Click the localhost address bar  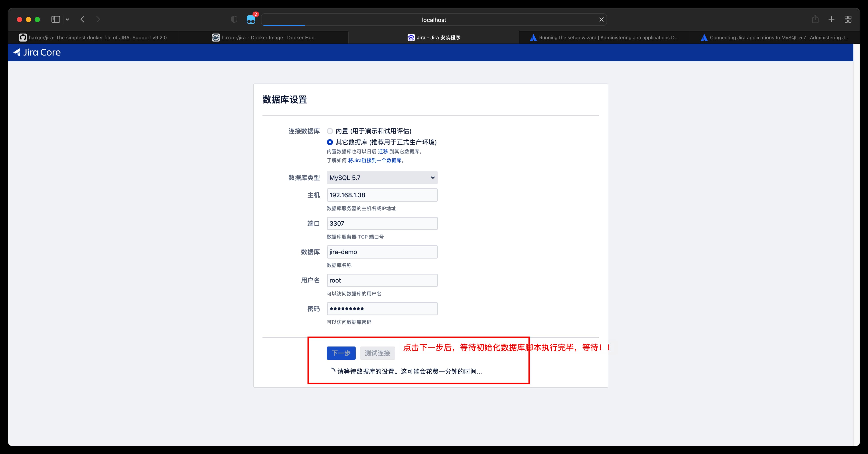tap(434, 20)
